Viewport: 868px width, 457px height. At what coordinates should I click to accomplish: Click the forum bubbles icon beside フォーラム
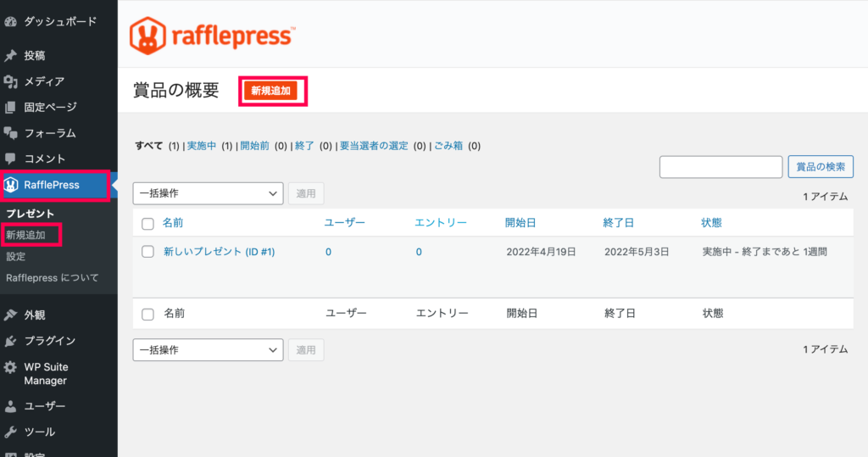click(x=10, y=133)
